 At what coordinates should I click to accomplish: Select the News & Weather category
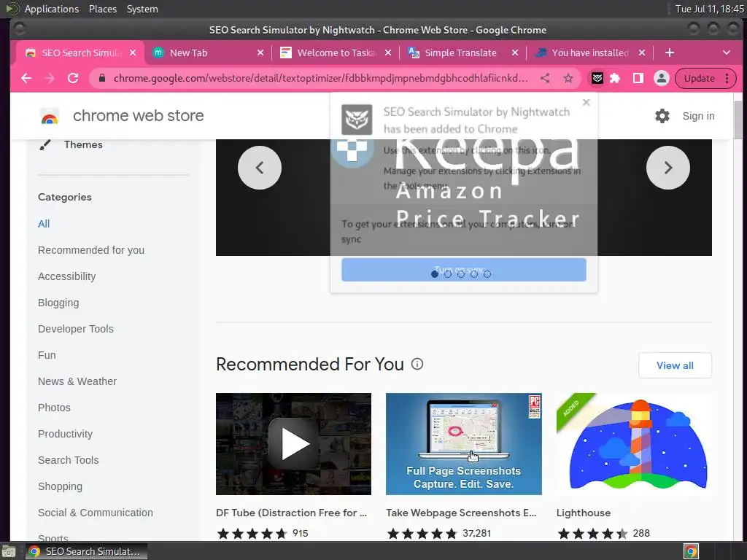(x=77, y=381)
